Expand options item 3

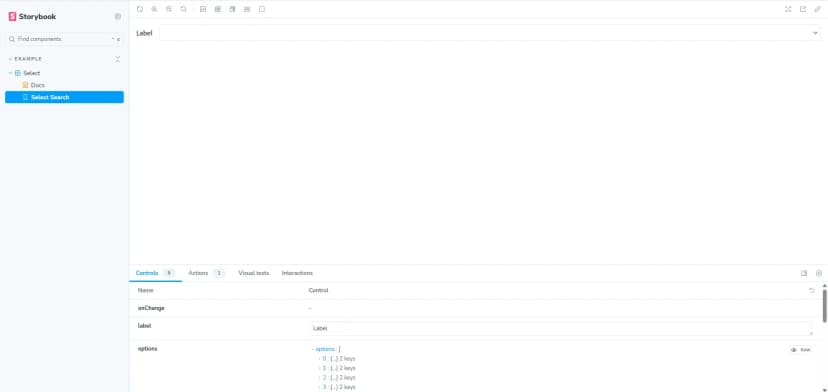(x=320, y=387)
